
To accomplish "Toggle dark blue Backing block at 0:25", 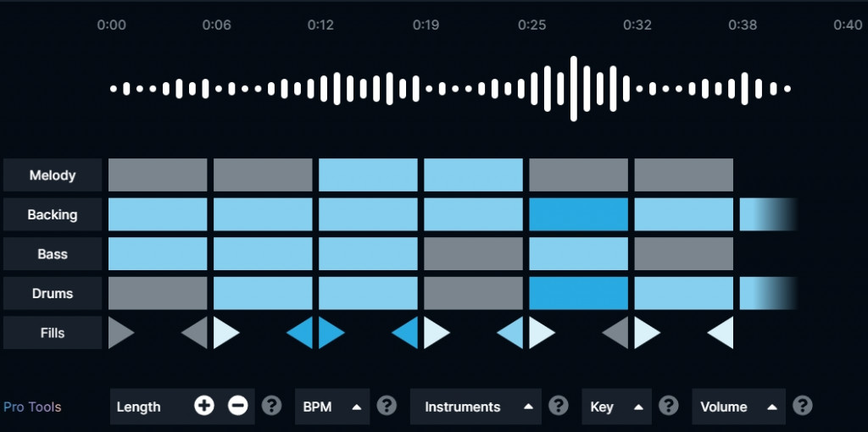I will click(578, 214).
